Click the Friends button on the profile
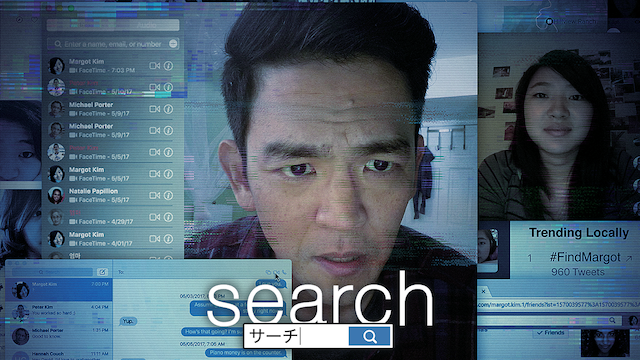The height and width of the screenshot is (360, 640). click(x=550, y=333)
